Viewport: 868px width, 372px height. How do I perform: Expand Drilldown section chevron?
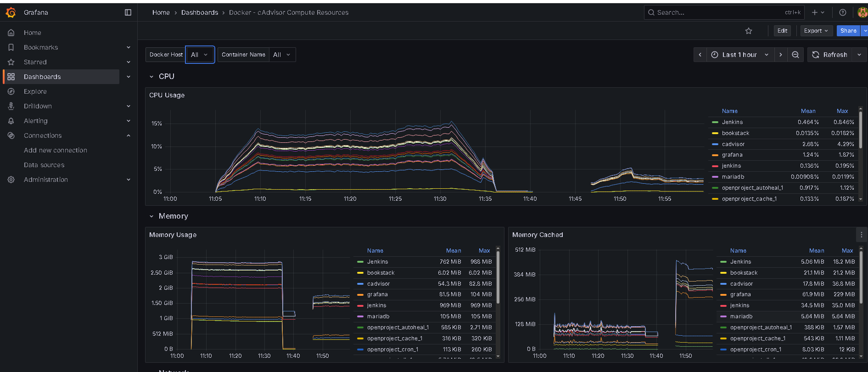(129, 106)
